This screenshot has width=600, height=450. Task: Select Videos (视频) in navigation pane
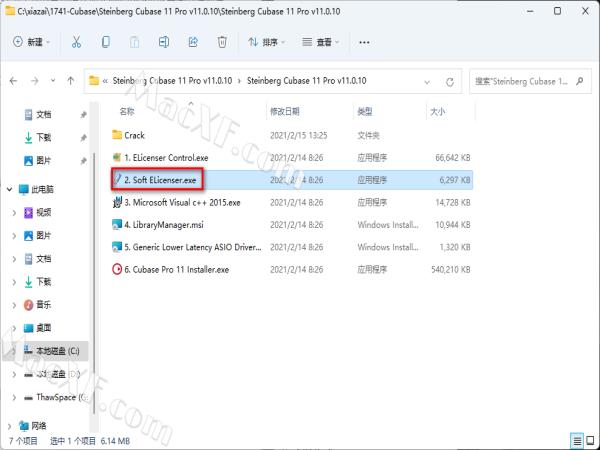(x=38, y=212)
